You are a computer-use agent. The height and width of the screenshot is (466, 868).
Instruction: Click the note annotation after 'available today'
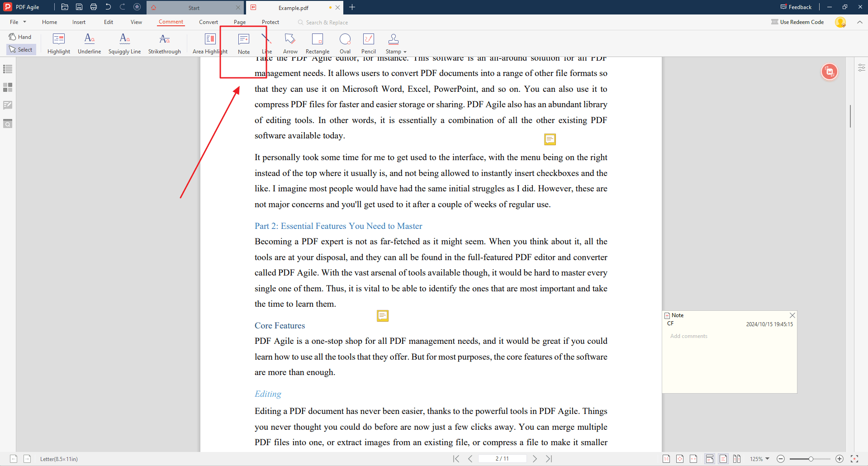550,139
